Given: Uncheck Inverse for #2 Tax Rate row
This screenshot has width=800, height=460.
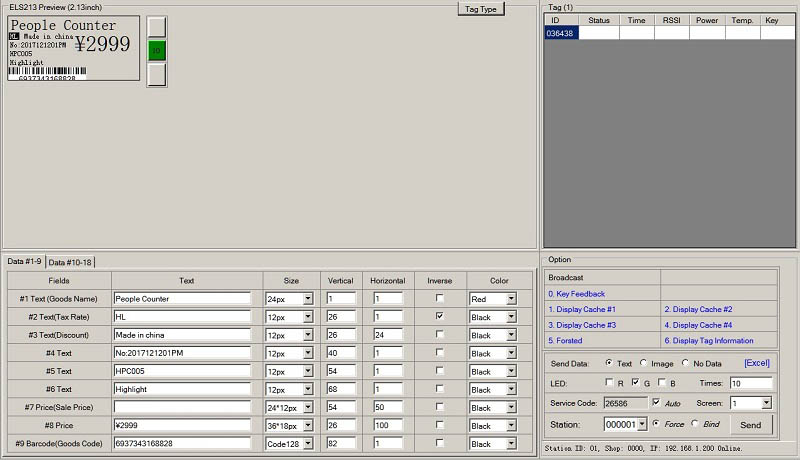Looking at the screenshot, I should pos(439,316).
